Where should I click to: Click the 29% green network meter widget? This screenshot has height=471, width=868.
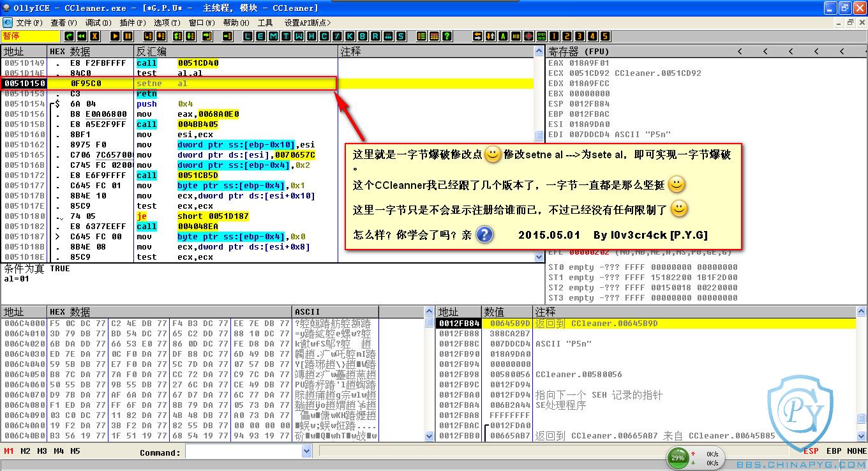696,458
